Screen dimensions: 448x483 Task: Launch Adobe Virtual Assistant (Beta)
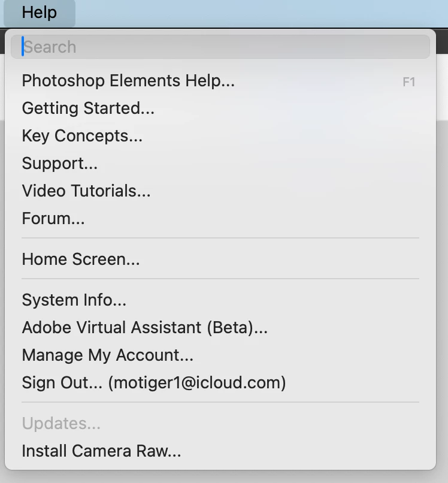coord(220,327)
